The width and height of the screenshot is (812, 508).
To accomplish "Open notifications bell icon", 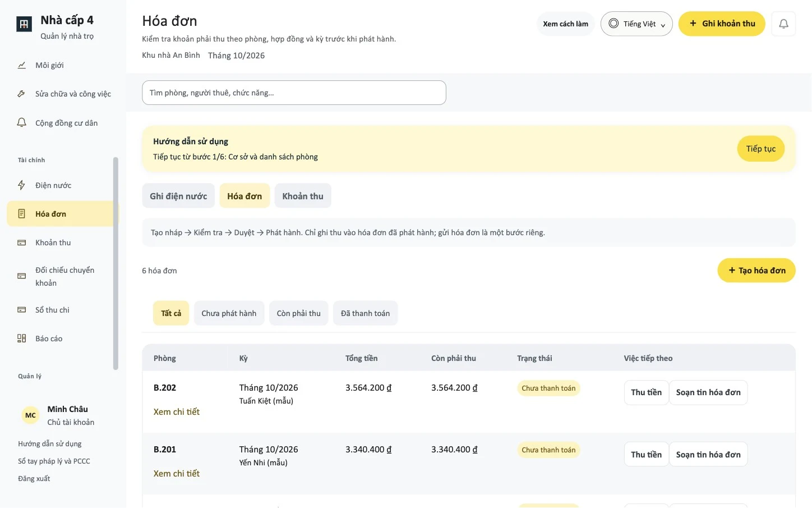I will pos(783,24).
